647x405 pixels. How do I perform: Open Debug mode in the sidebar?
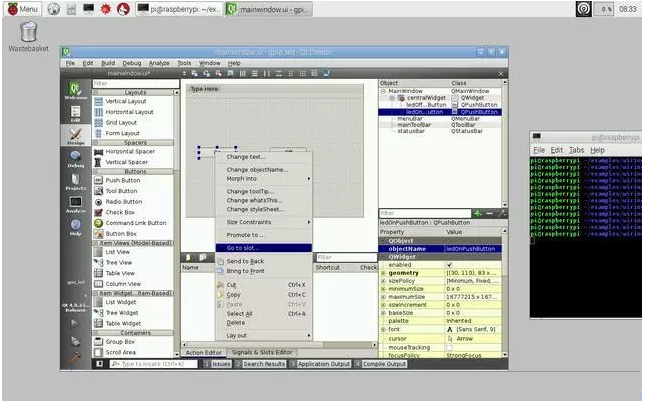(74, 159)
